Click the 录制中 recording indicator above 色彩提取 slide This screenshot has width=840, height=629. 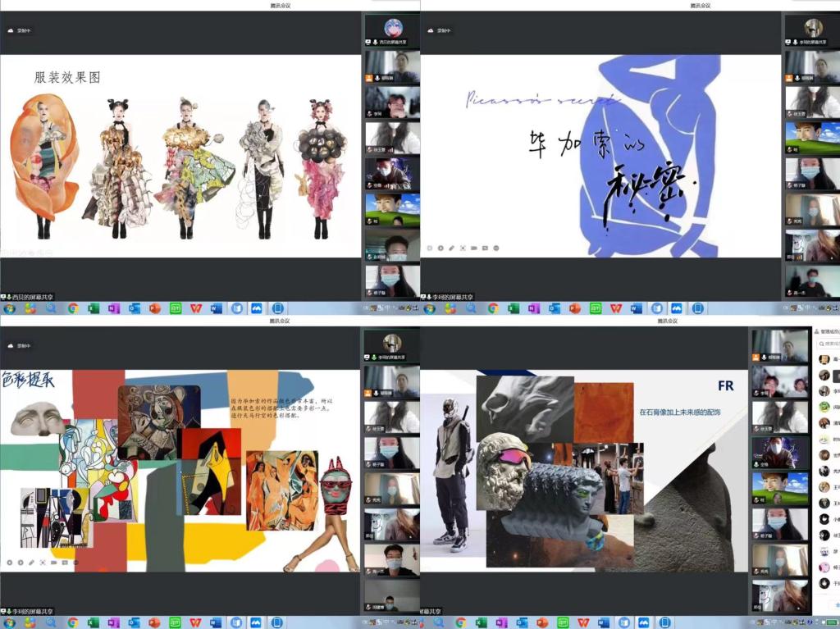point(20,345)
